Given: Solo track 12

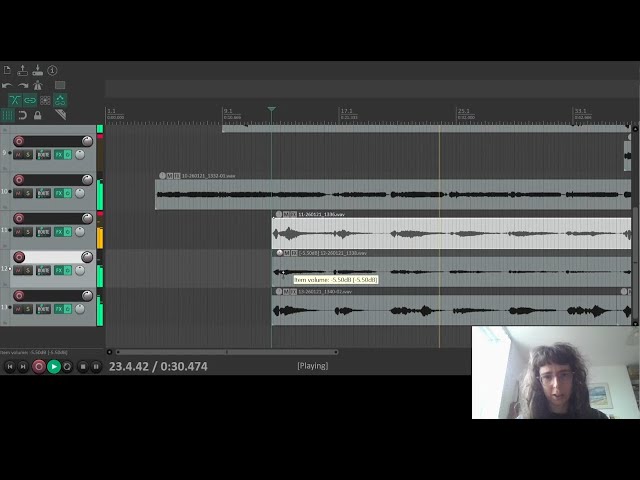Looking at the screenshot, I should (x=28, y=270).
